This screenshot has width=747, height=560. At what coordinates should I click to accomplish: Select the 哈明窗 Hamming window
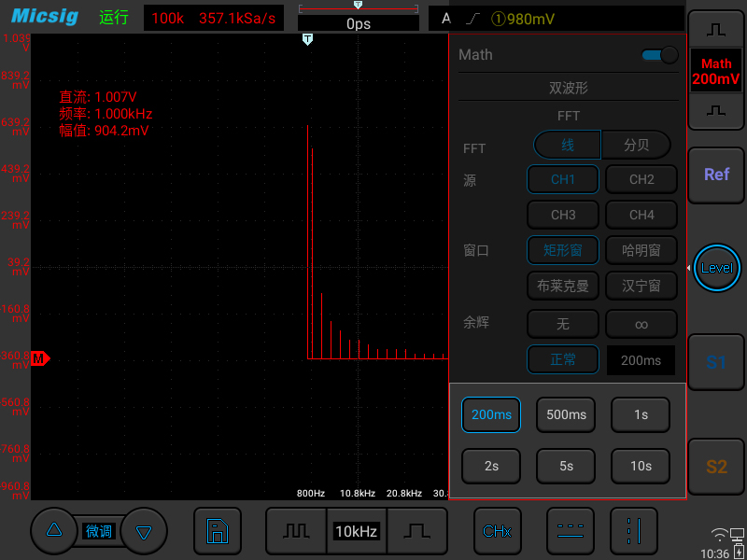(641, 250)
